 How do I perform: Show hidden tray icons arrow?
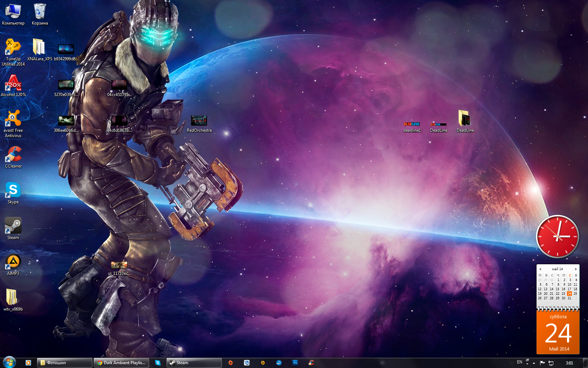click(x=534, y=363)
